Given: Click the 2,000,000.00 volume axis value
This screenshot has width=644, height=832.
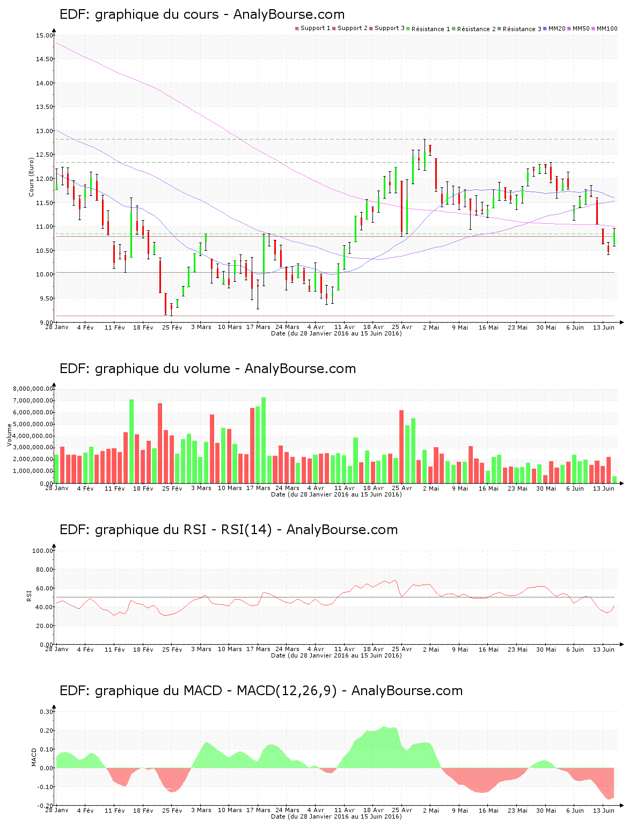Looking at the screenshot, I should click(34, 460).
